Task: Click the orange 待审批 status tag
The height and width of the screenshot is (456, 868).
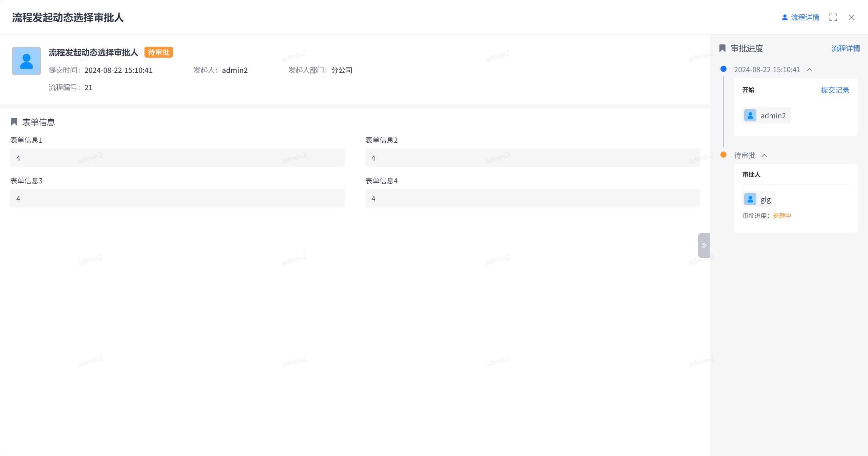Action: click(159, 52)
